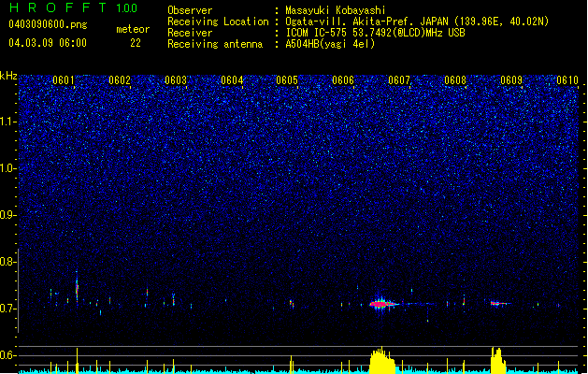Screen dimensions: 588x374
Task: Click the kHz axis unit label
Action: click(8, 76)
